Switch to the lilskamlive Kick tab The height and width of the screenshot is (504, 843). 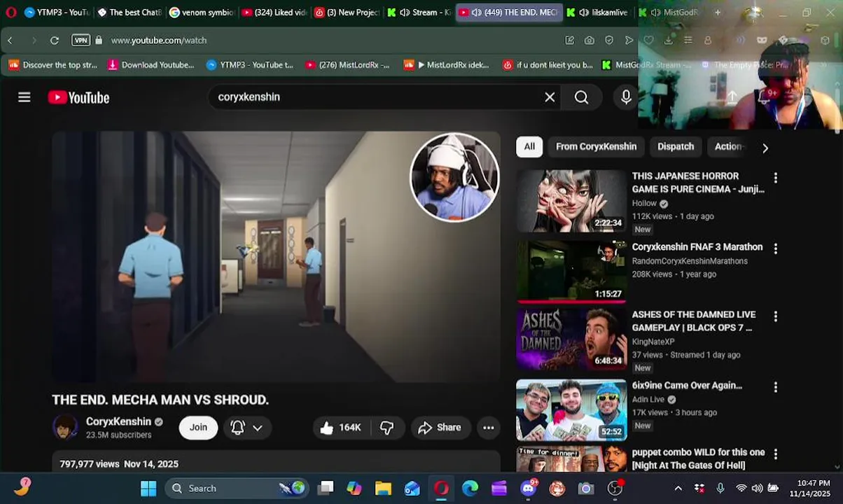(599, 13)
